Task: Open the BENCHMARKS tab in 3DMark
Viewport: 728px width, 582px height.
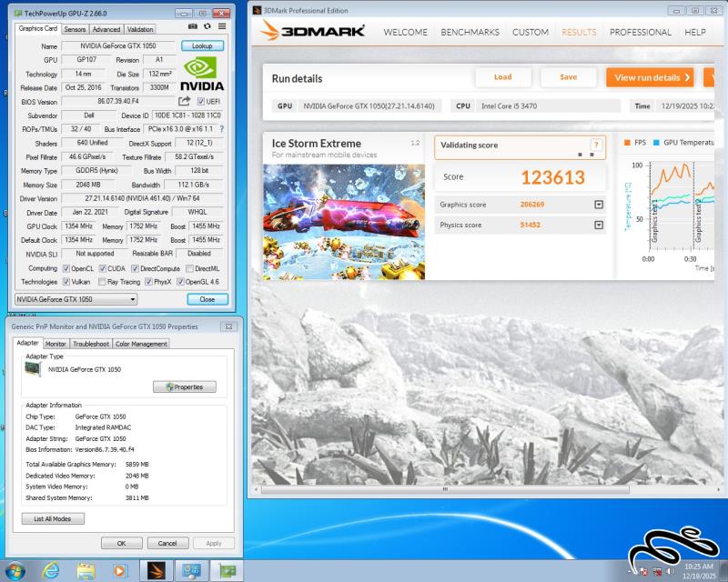Action: (x=470, y=32)
